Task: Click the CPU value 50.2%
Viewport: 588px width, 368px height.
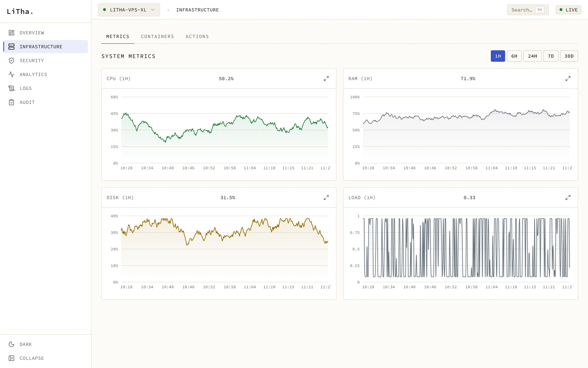Action: tap(226, 79)
